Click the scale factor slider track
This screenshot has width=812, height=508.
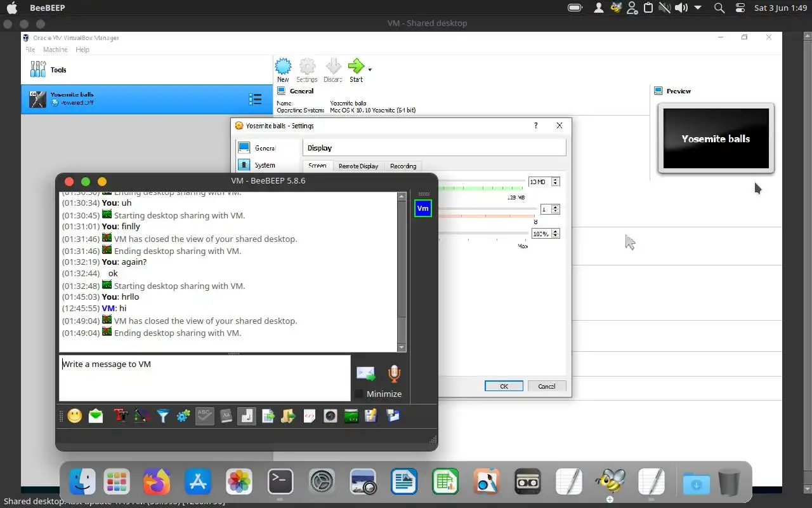[x=484, y=234]
